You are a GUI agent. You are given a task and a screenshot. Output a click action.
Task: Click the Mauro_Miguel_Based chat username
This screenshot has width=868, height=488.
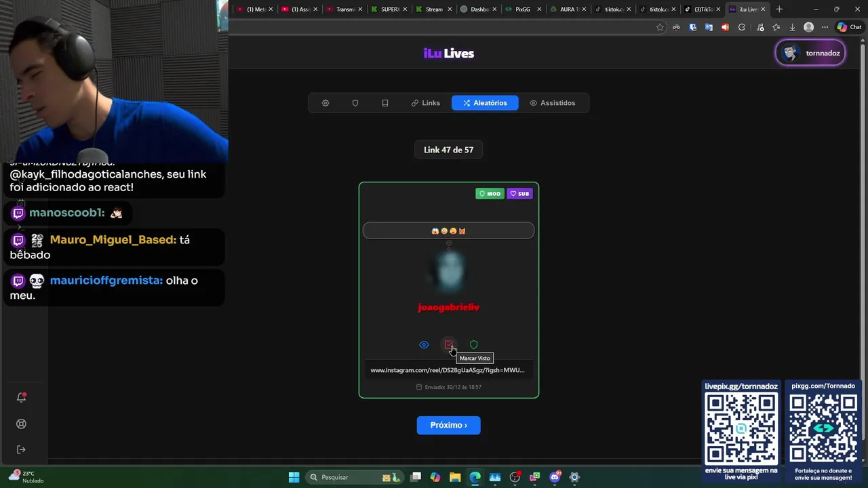[x=113, y=240]
